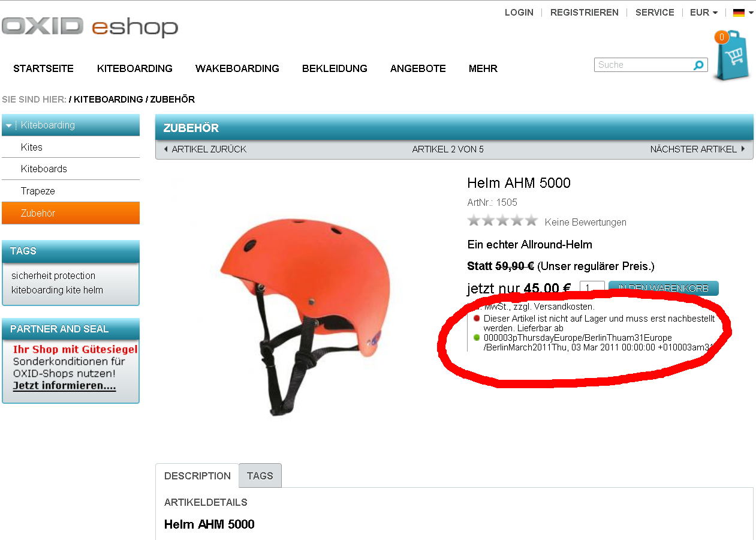The width and height of the screenshot is (756, 540).
Task: Switch to the Tags tab
Action: coord(260,476)
